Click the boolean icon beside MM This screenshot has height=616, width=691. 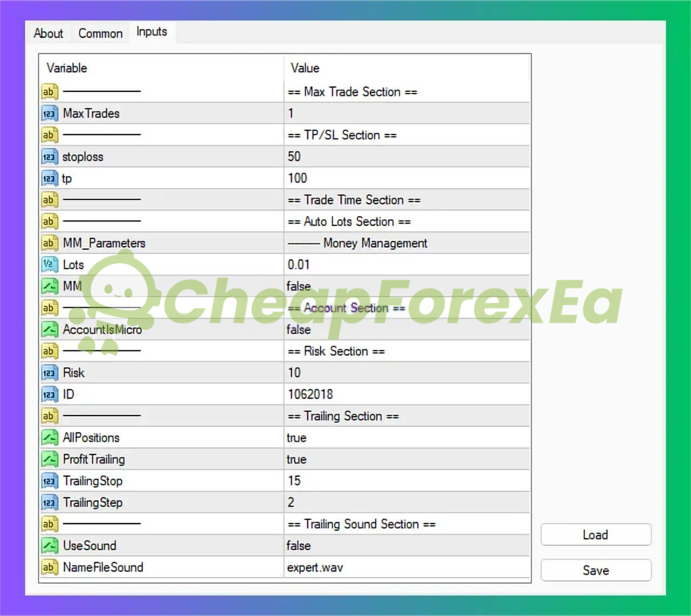coord(49,286)
